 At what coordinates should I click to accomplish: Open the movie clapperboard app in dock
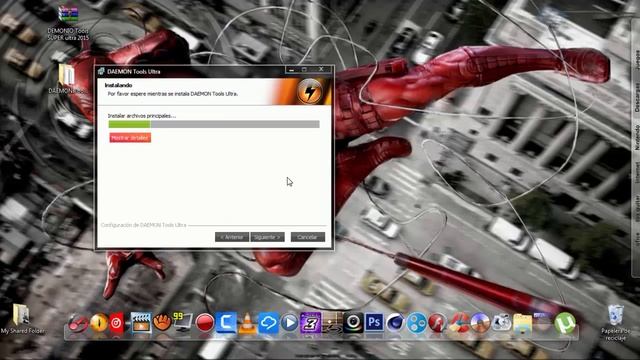tap(141, 323)
